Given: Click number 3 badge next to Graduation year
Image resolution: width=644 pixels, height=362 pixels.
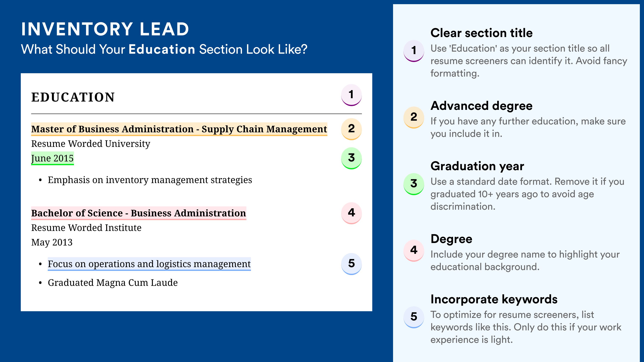Looking at the screenshot, I should pos(414,184).
